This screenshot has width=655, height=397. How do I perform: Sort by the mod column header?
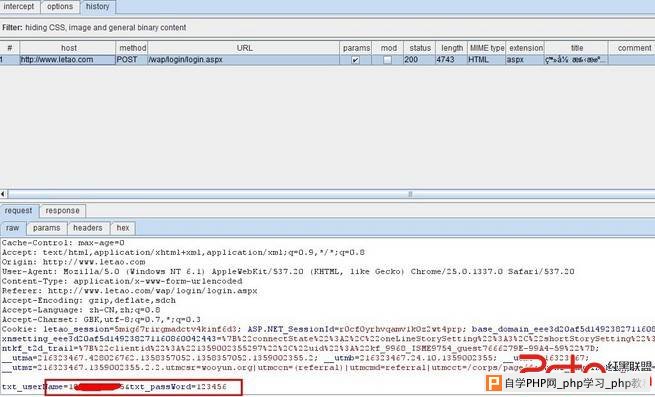(x=388, y=48)
